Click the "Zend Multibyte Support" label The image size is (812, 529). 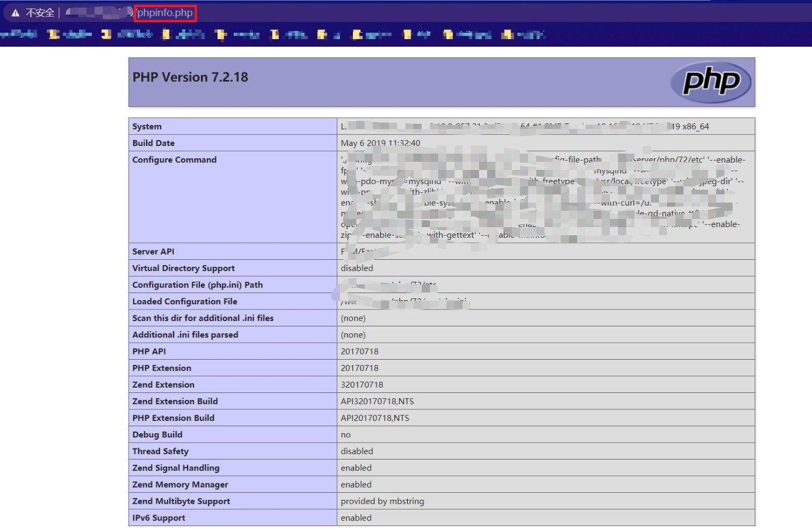(x=181, y=502)
